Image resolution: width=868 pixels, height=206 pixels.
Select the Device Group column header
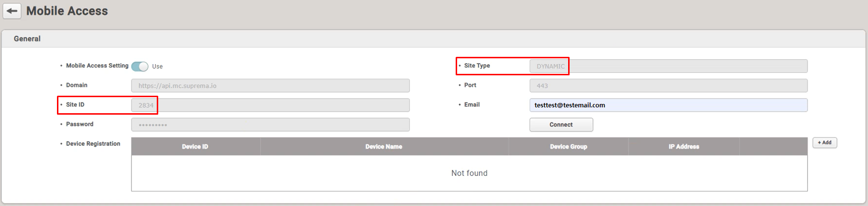568,147
